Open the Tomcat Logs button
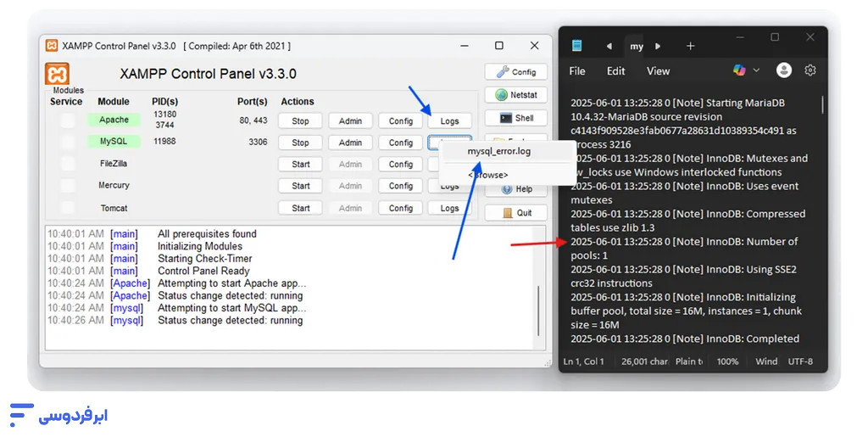Screen dimensions: 868x437 (x=449, y=208)
